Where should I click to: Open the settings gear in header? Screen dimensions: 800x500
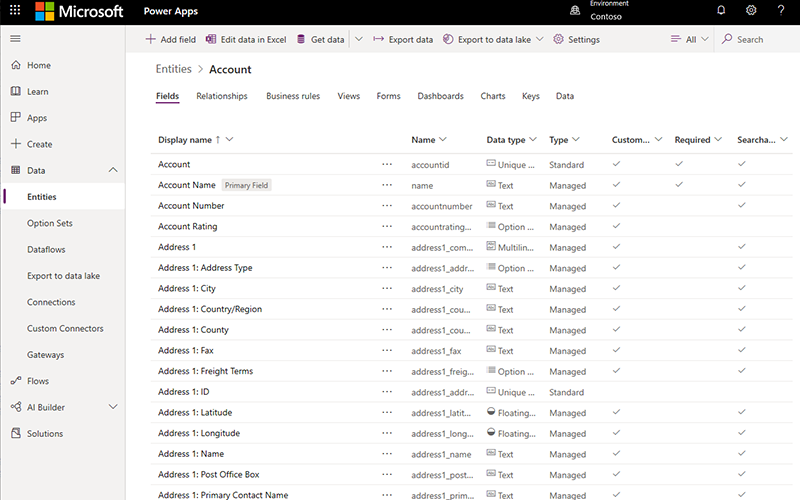pyautogui.click(x=751, y=10)
